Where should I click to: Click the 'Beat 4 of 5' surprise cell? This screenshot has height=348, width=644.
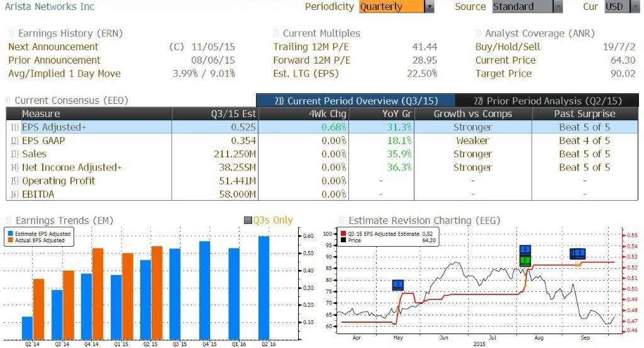point(585,140)
